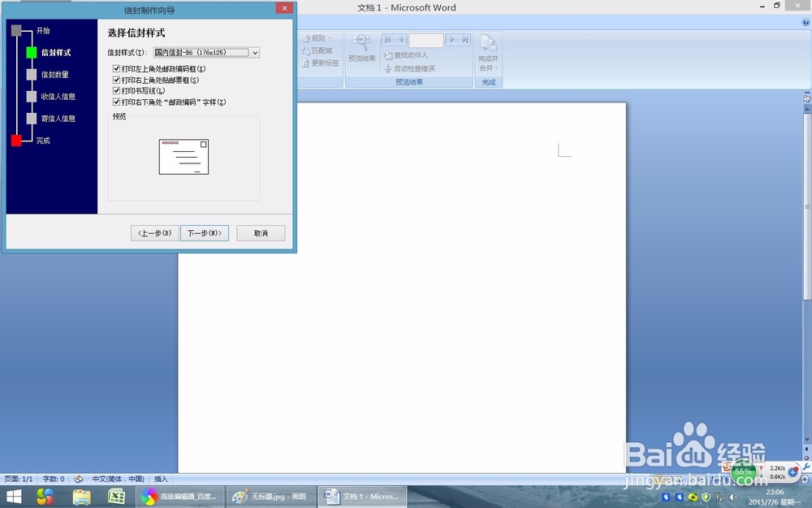The height and width of the screenshot is (508, 812).
Task: Click scroll up arrow in Word
Action: click(x=807, y=109)
